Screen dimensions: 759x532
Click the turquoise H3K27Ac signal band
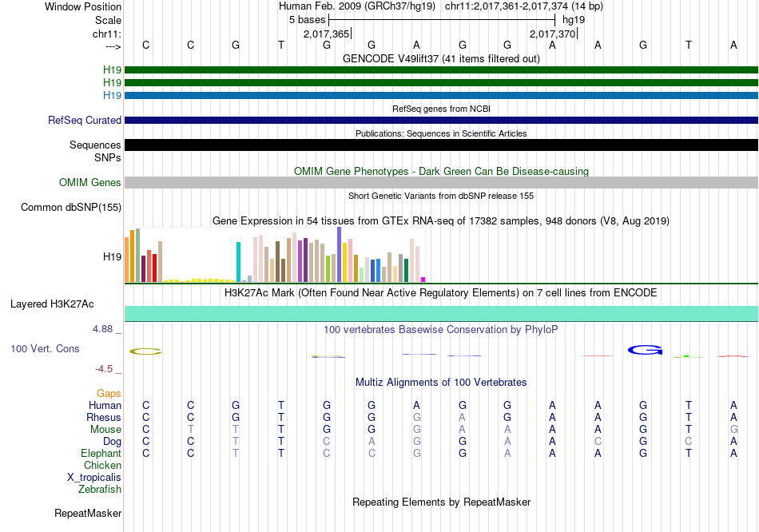tap(441, 313)
